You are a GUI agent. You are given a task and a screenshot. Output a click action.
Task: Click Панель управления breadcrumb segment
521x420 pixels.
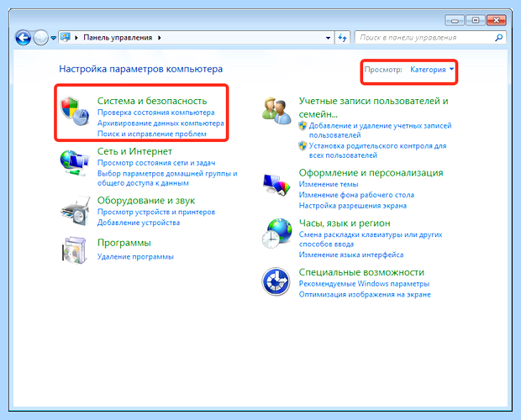(118, 38)
